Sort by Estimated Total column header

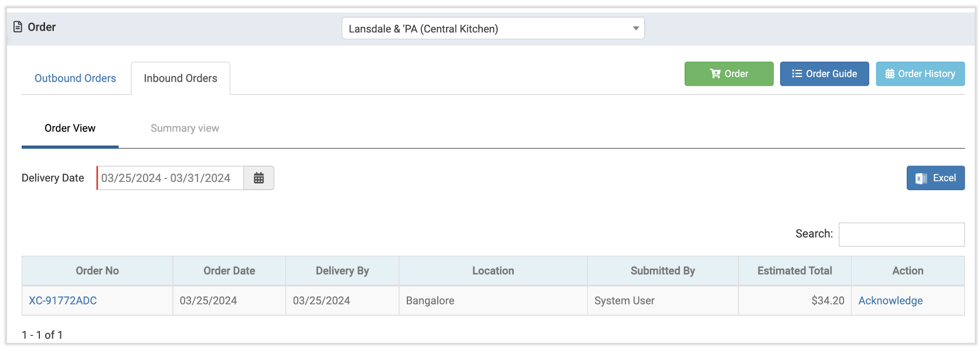click(794, 271)
